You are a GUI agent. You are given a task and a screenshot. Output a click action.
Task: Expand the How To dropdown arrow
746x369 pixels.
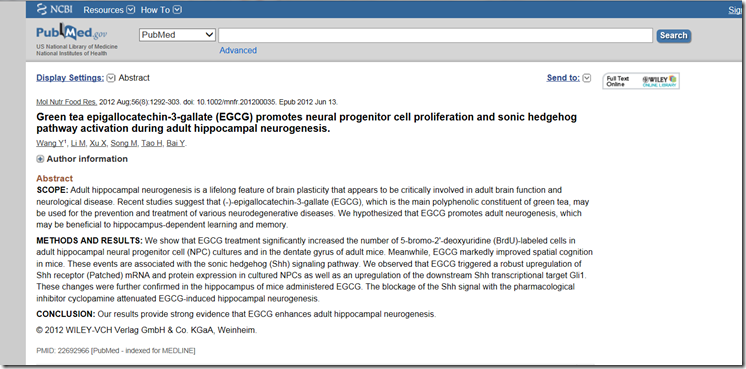click(177, 10)
